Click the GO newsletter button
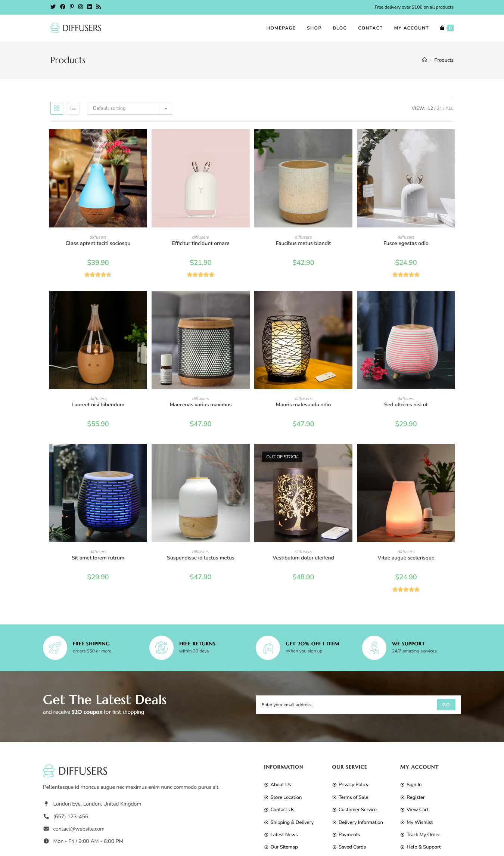The image size is (504, 856). (446, 705)
